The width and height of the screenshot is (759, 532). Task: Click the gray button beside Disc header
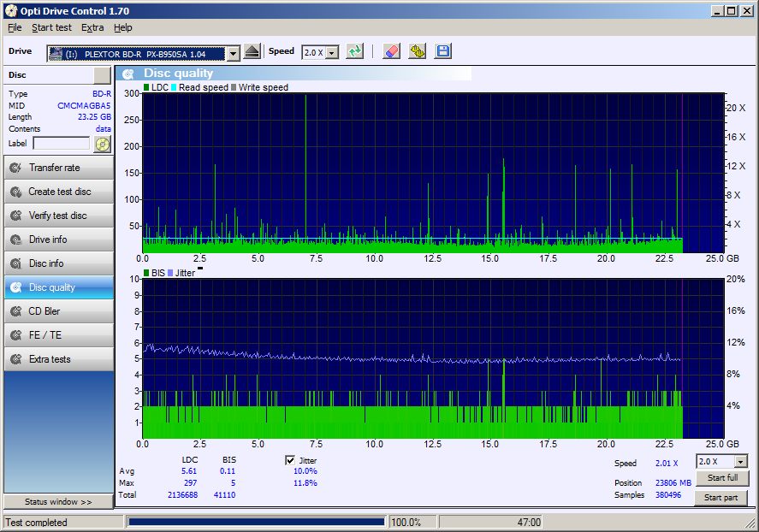point(102,75)
